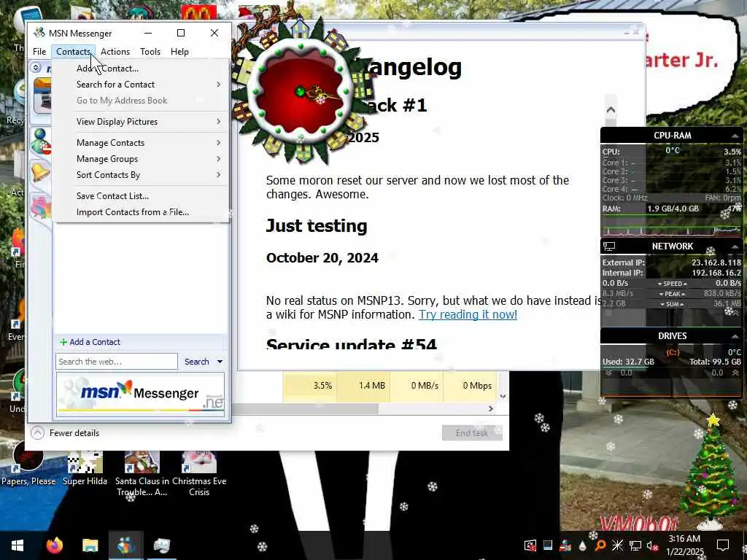Open the Windows Start menu
Screen dimensions: 747x560
coord(18,545)
